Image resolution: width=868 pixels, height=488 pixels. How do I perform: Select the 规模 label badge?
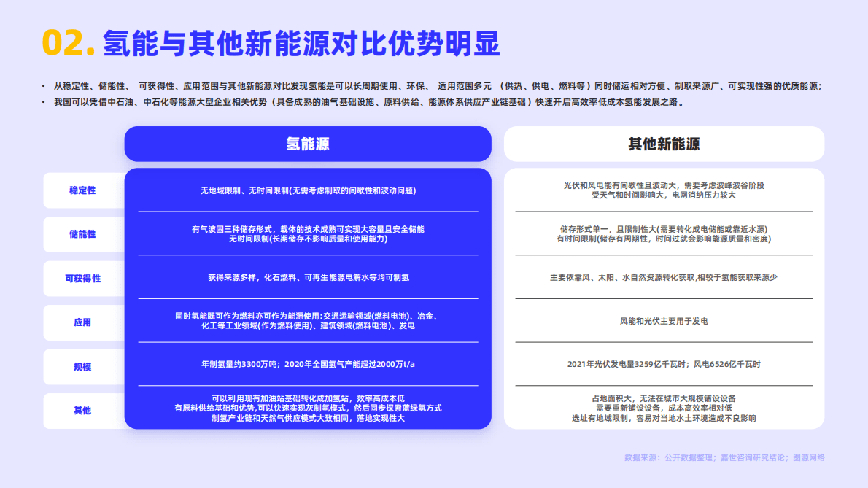point(83,366)
